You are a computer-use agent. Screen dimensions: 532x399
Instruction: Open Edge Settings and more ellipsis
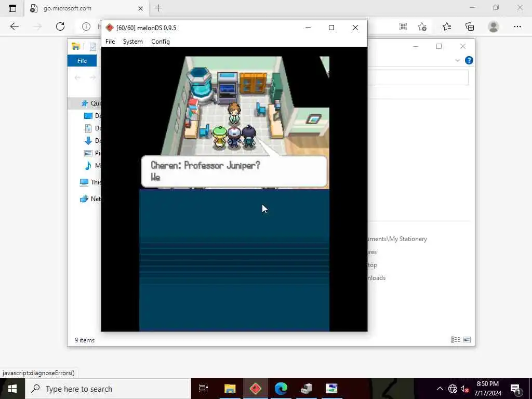[517, 26]
